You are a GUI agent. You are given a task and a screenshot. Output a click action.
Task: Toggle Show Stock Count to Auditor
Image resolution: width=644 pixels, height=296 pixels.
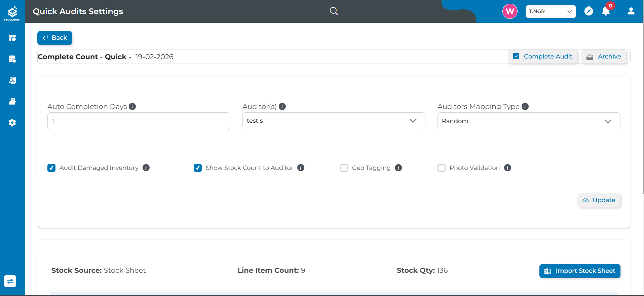(x=198, y=168)
